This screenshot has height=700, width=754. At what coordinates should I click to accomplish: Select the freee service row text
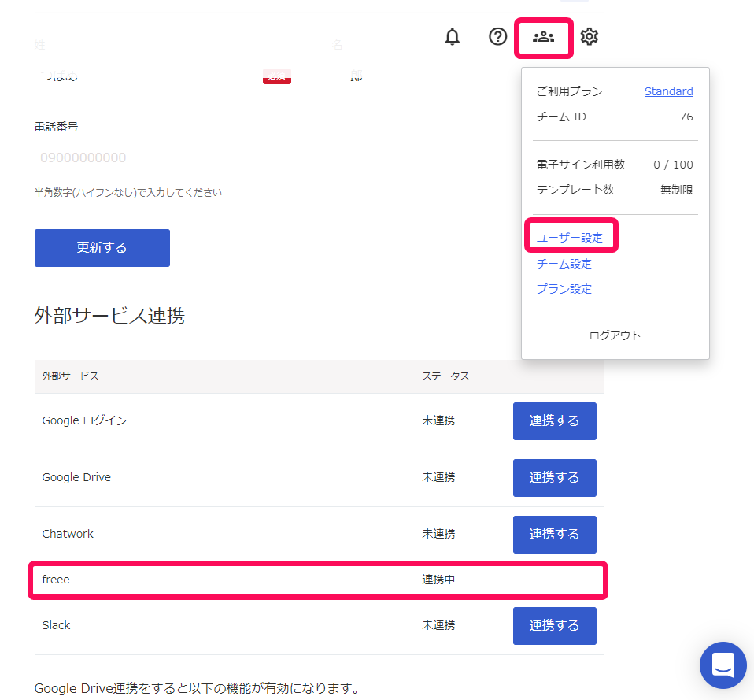(56, 580)
